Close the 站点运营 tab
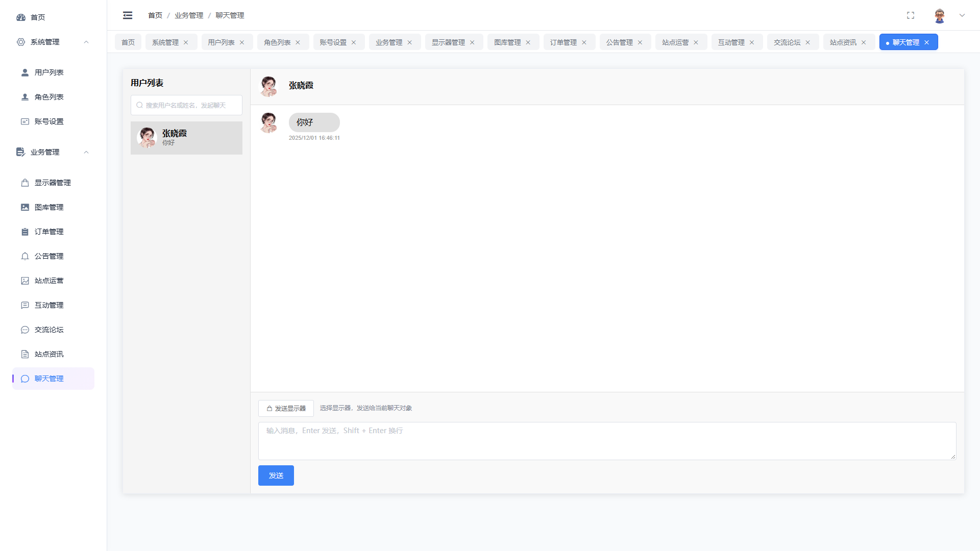Screen dimensions: 980x551 (x=696, y=42)
